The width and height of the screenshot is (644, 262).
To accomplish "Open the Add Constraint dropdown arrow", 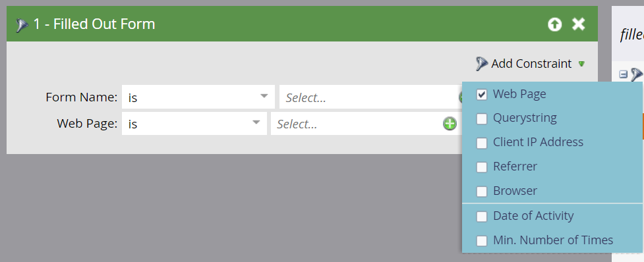I will (x=581, y=64).
